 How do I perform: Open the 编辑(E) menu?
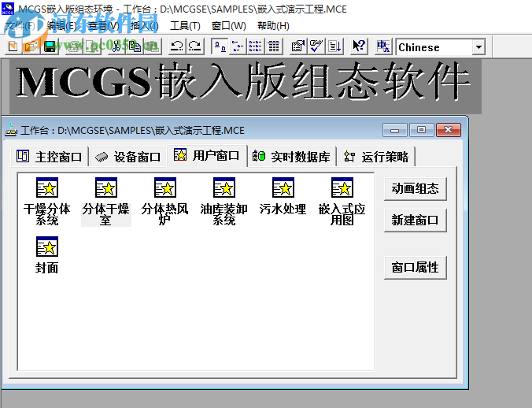[61, 26]
